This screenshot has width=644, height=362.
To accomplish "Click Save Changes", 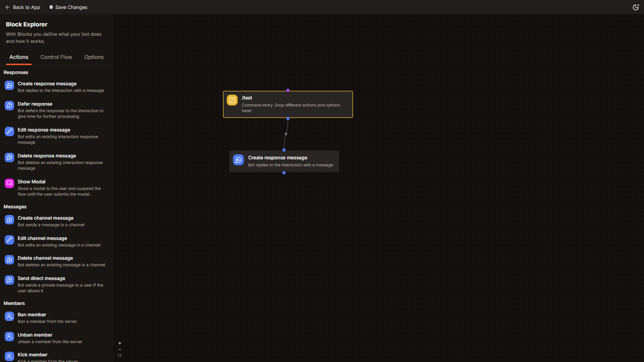I will coord(68,7).
